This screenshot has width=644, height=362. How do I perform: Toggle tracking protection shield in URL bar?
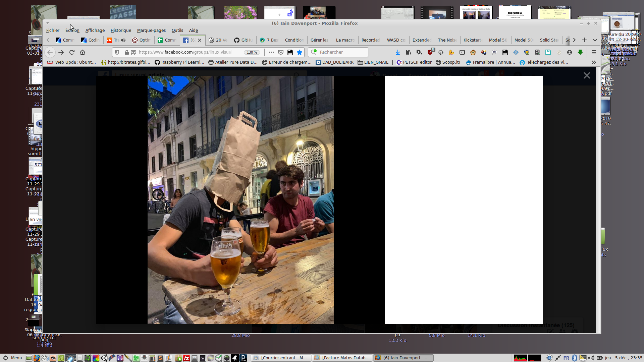coord(117,52)
